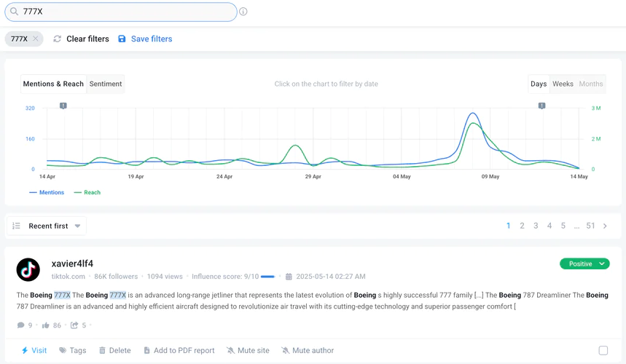
Task: Click 'Click on the chart to filter by date'
Action: point(326,84)
